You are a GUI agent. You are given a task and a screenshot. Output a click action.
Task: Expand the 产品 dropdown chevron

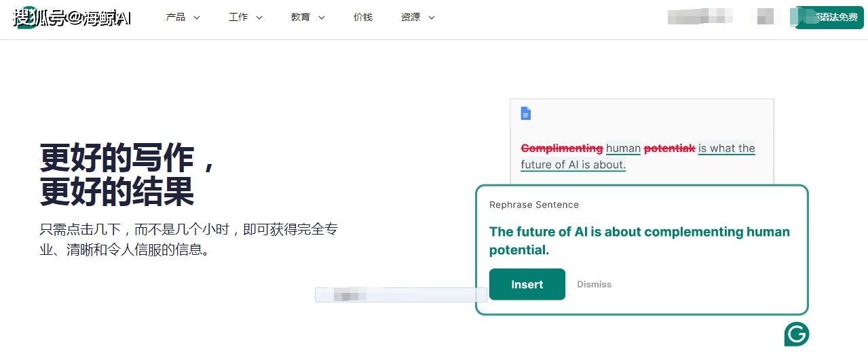click(197, 18)
